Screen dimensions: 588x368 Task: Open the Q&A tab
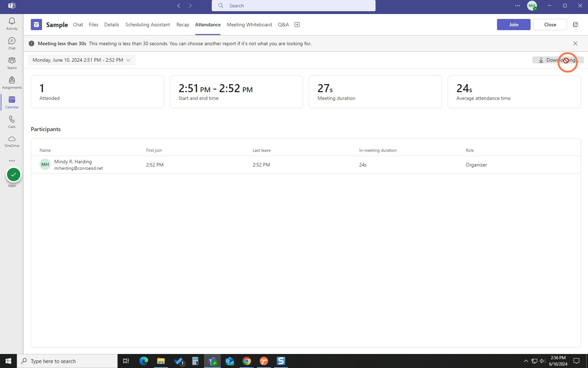point(283,25)
